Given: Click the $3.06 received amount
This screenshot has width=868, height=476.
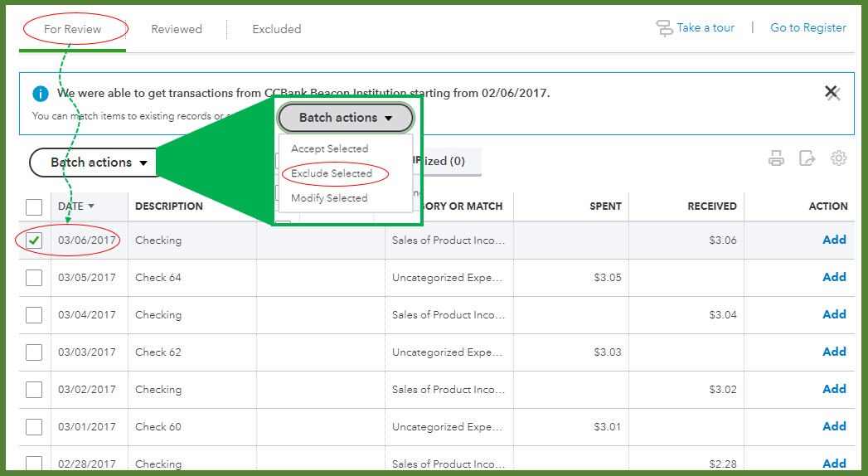Looking at the screenshot, I should pos(723,240).
